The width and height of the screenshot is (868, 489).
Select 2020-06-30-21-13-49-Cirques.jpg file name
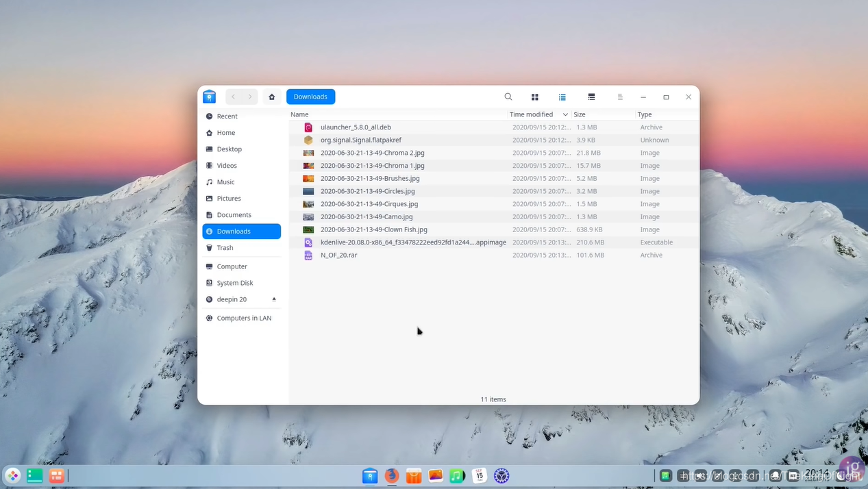(369, 204)
